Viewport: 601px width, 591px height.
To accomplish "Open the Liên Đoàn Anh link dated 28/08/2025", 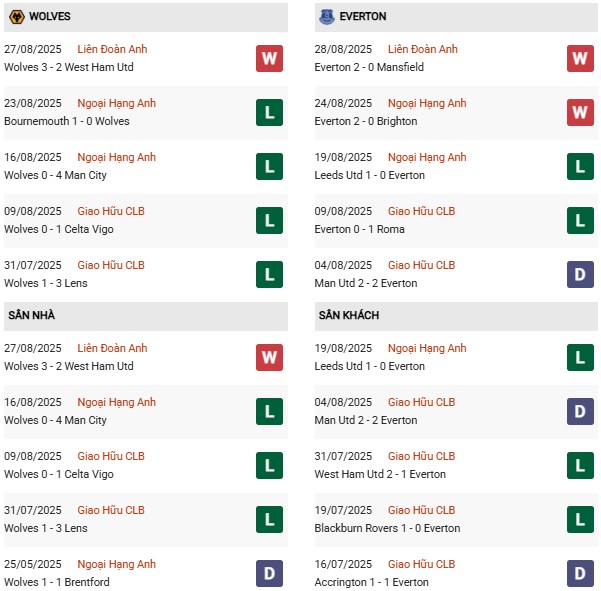I will coord(422,49).
